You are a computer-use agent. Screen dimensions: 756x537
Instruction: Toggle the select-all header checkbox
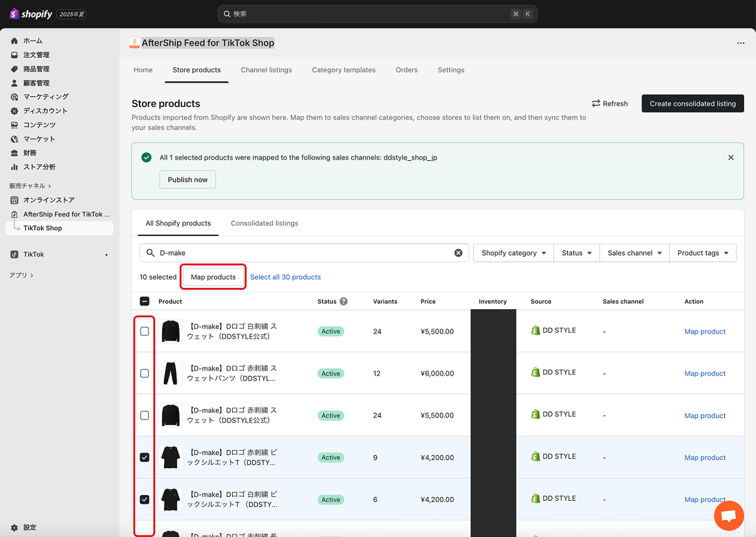(145, 301)
